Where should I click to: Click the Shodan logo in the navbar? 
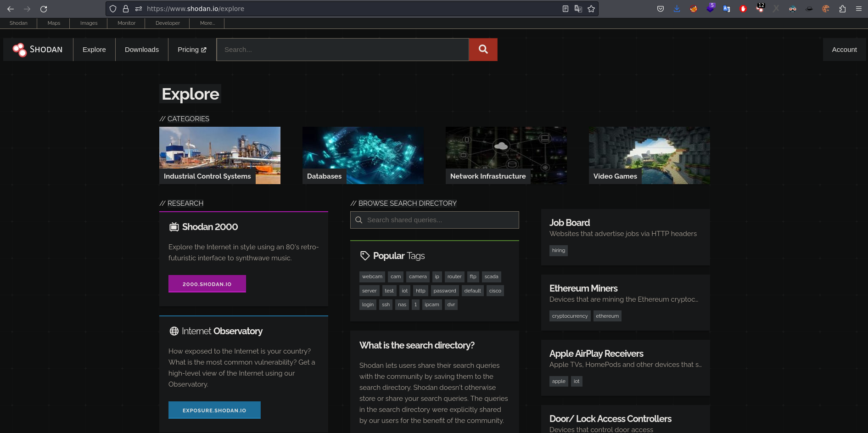coord(38,50)
